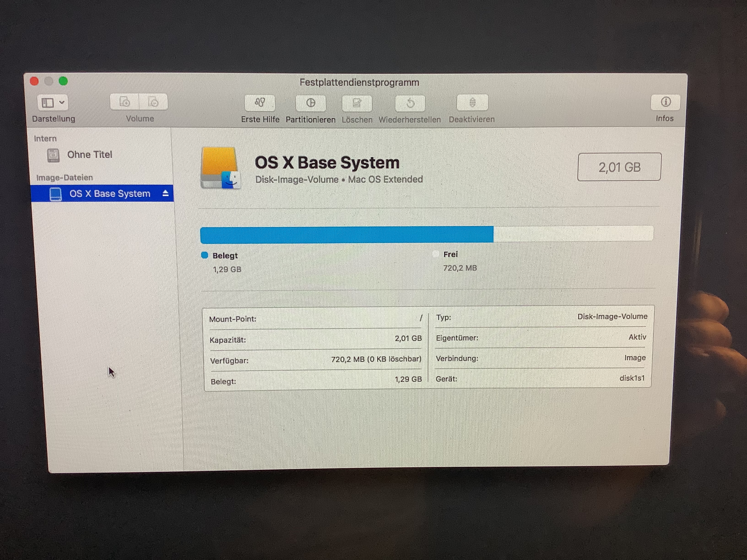Image resolution: width=747 pixels, height=560 pixels.
Task: Click the Intern section header
Action: click(x=45, y=138)
